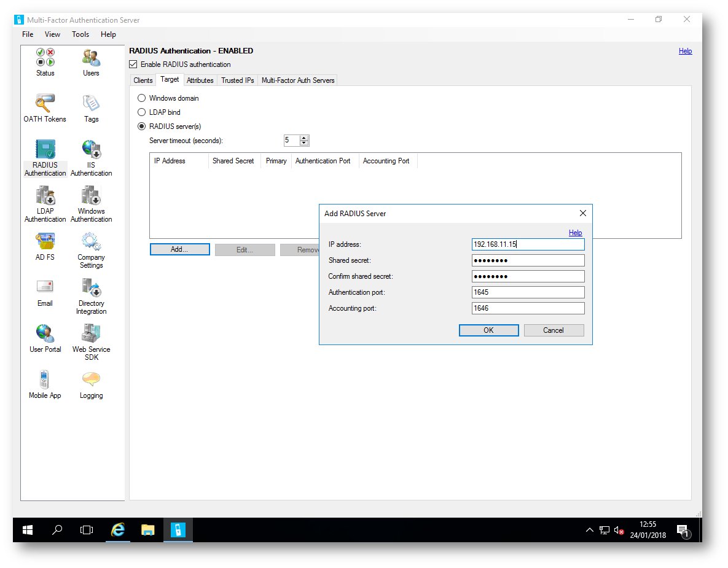
Task: Click the Authentication port field
Action: [x=528, y=292]
